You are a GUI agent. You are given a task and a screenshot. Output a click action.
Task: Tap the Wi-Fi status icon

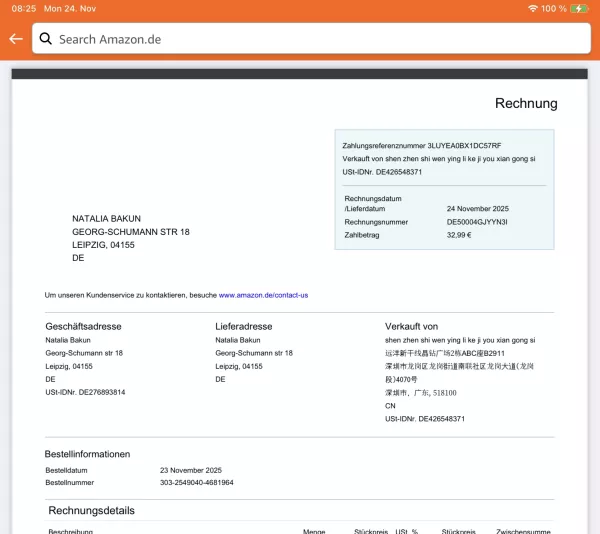pos(532,8)
